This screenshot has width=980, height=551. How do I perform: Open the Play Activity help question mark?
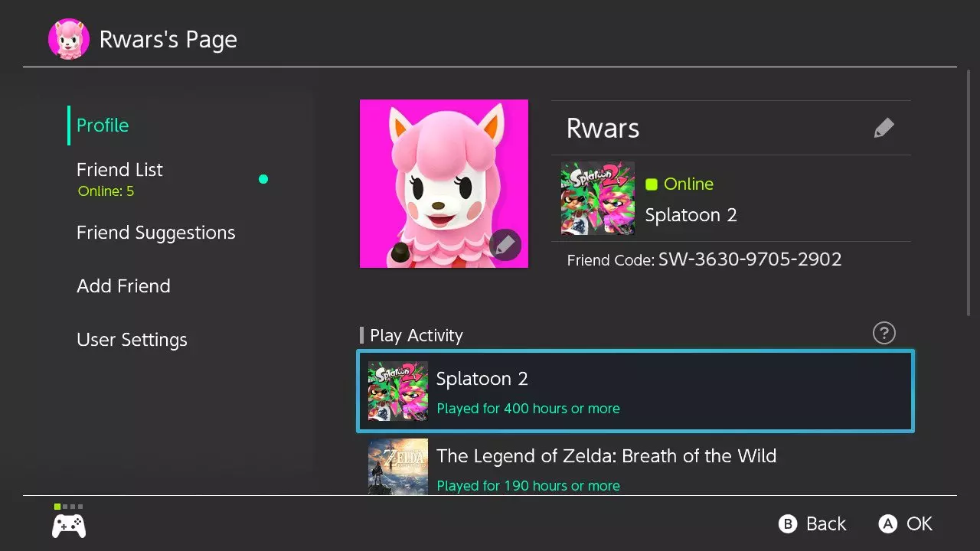[x=884, y=333]
